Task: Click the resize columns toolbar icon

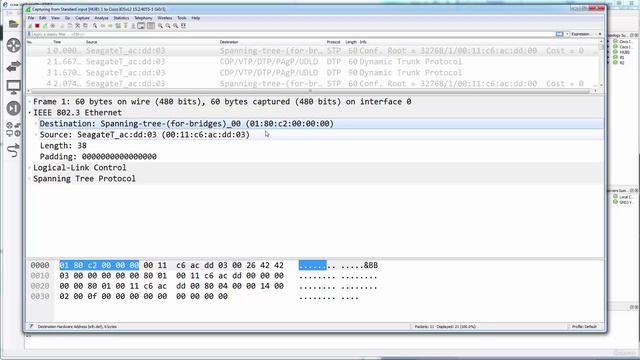Action: click(183, 26)
